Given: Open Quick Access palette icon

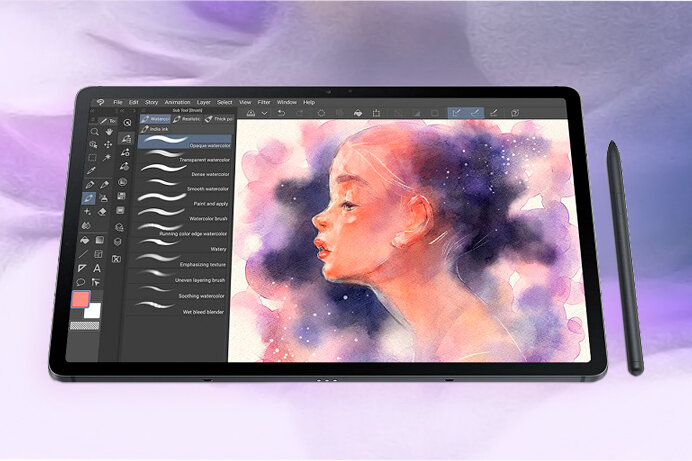Looking at the screenshot, I should pos(128,123).
